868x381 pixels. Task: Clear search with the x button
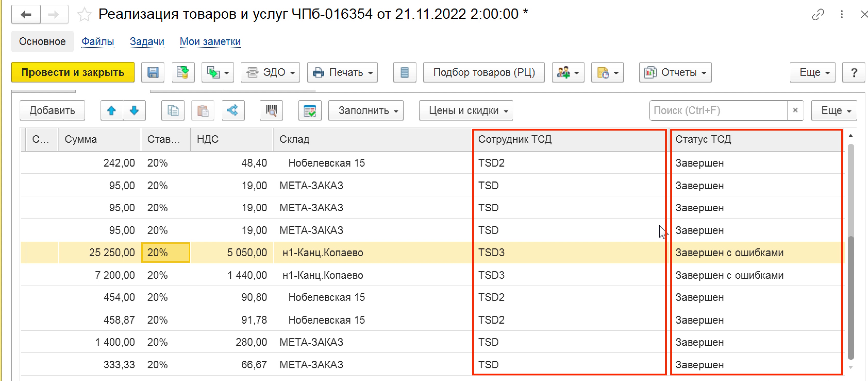[x=796, y=110]
